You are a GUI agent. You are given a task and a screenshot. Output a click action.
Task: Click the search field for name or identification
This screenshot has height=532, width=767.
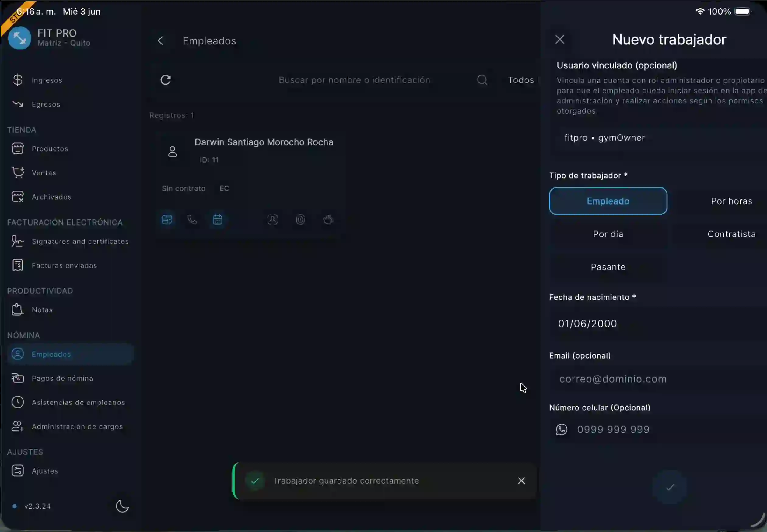[x=354, y=80]
